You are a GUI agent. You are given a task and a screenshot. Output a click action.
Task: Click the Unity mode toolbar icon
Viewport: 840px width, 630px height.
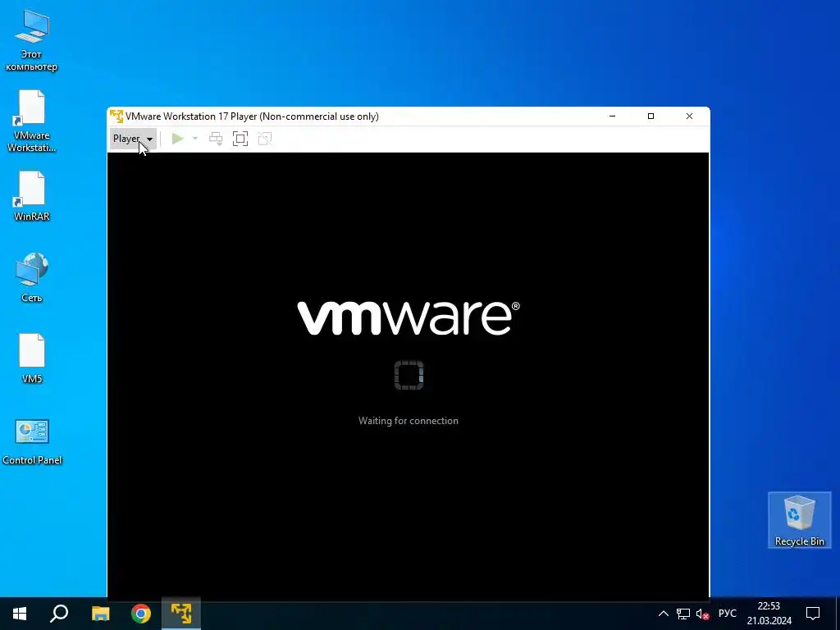tap(265, 139)
